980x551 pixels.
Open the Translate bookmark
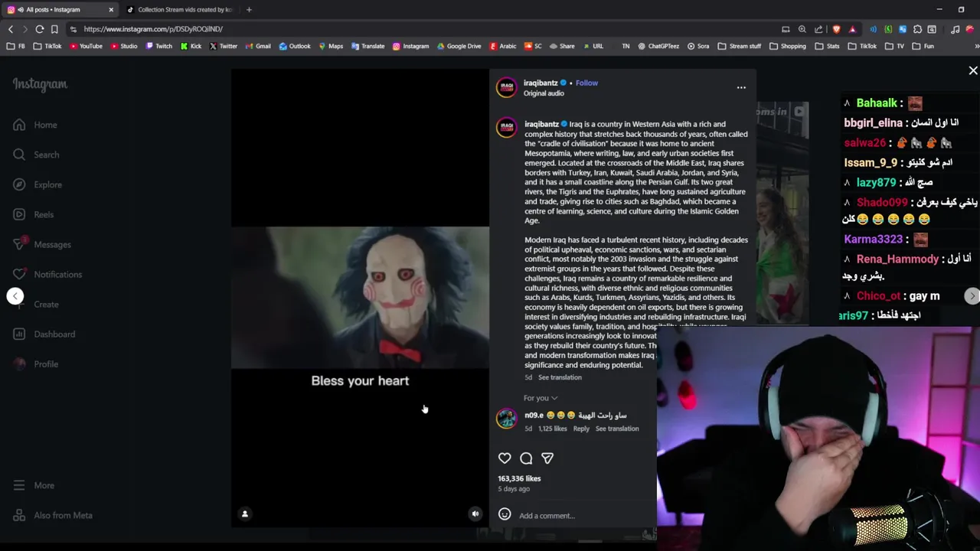click(368, 46)
